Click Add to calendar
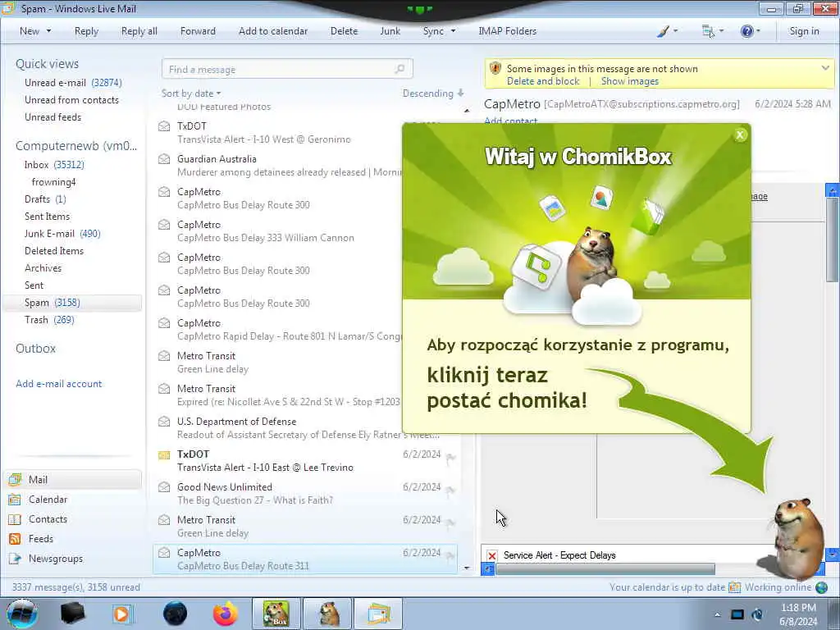 (273, 31)
